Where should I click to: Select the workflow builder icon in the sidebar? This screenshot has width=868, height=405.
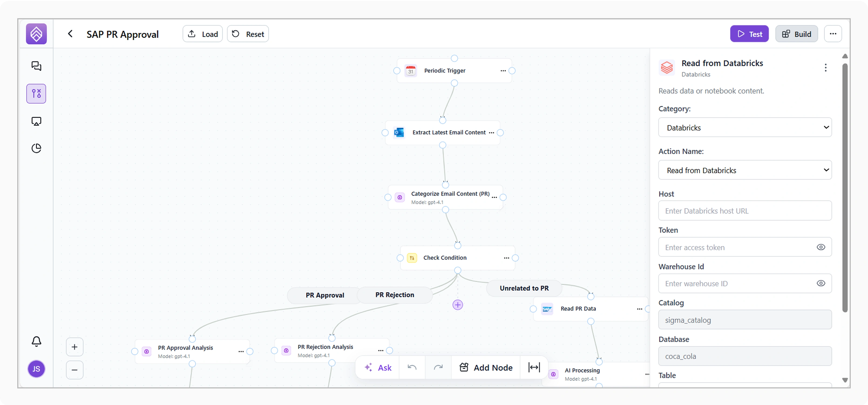[36, 94]
